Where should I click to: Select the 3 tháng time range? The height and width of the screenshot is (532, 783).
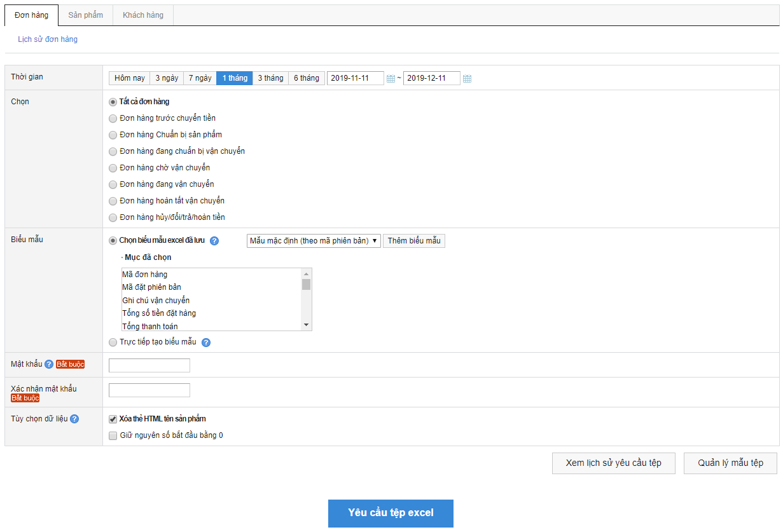[270, 78]
